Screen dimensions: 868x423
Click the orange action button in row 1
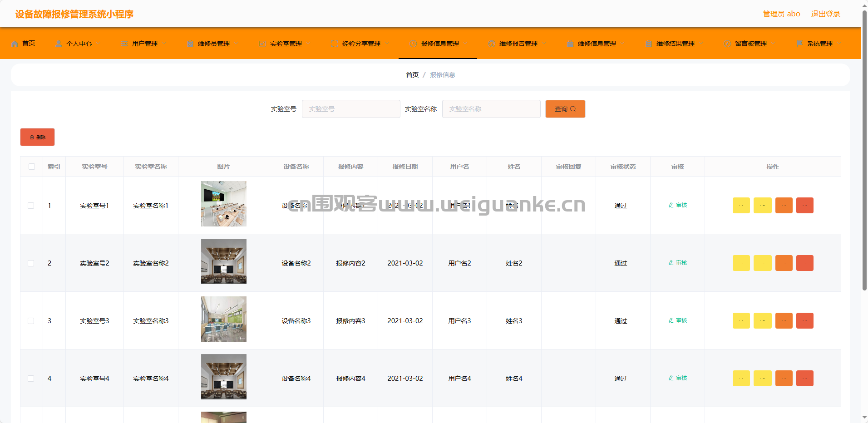(x=784, y=205)
